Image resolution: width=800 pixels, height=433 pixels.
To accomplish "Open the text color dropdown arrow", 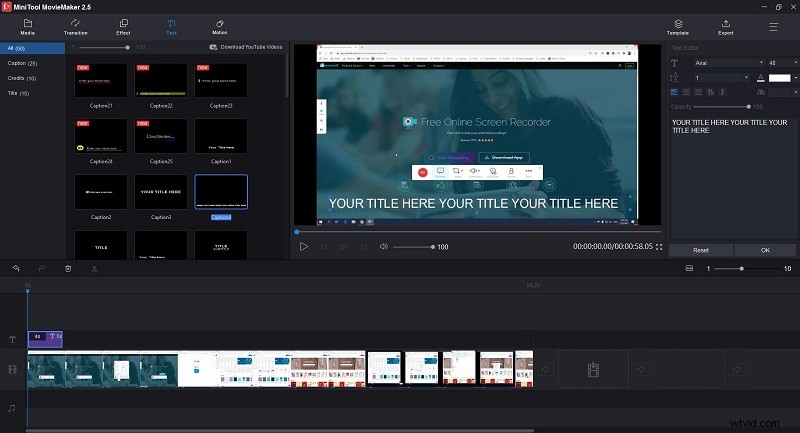I will [795, 78].
